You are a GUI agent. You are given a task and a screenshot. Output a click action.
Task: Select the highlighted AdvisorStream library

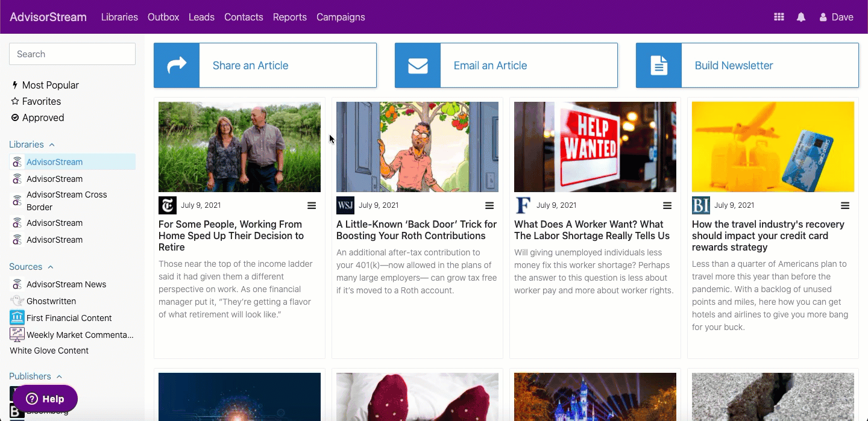point(72,162)
